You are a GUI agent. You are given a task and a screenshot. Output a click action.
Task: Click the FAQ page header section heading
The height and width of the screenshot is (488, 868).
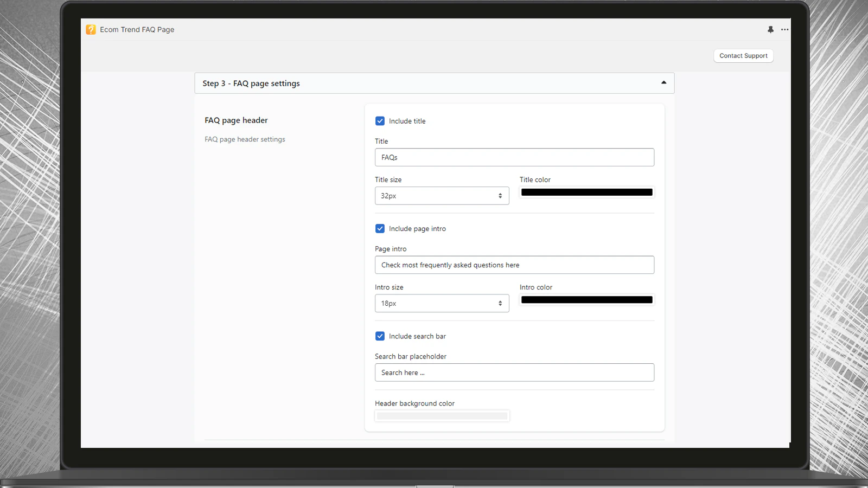236,120
